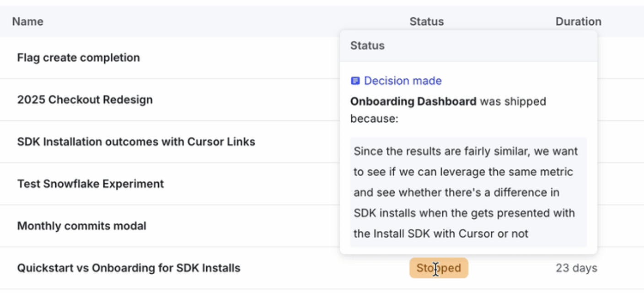Click the 'was shipped' text in popover
The image size is (644, 293).
click(x=513, y=101)
